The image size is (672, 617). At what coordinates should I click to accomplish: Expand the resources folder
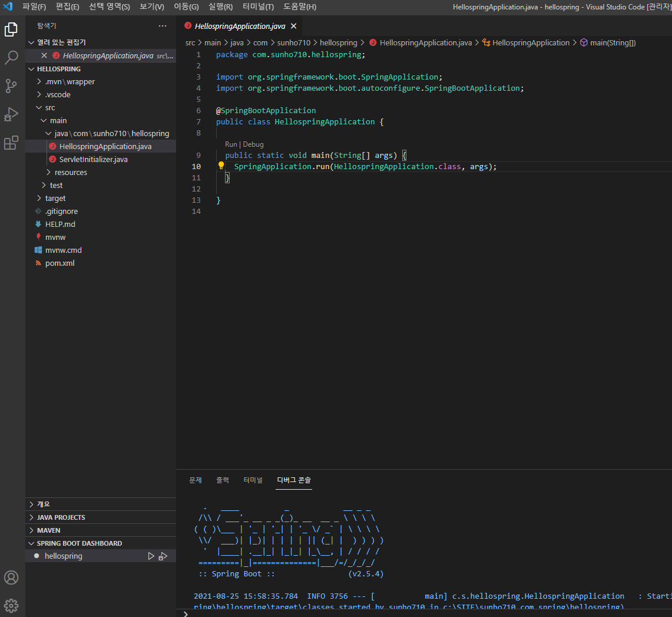tap(71, 172)
